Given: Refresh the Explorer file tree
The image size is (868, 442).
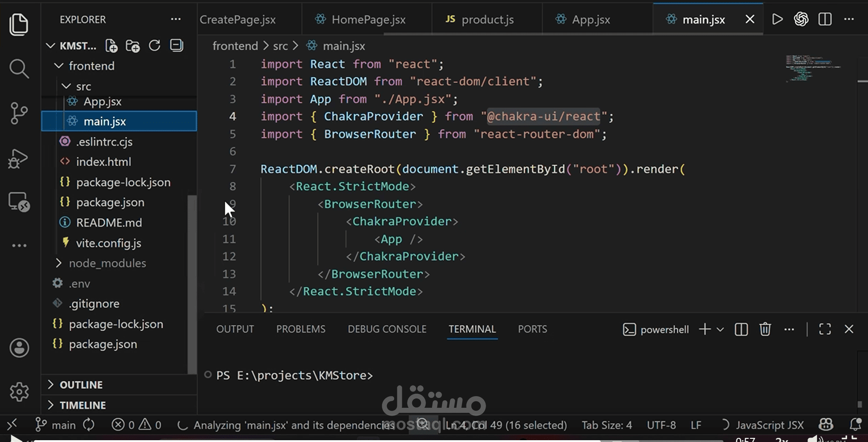Looking at the screenshot, I should (x=155, y=45).
